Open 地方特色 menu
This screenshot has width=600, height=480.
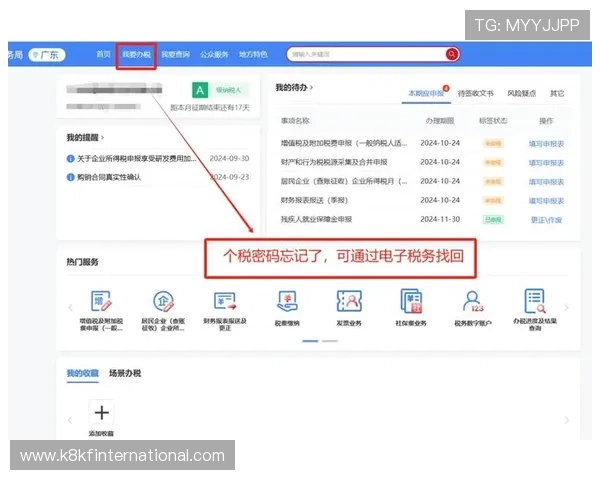[x=253, y=55]
